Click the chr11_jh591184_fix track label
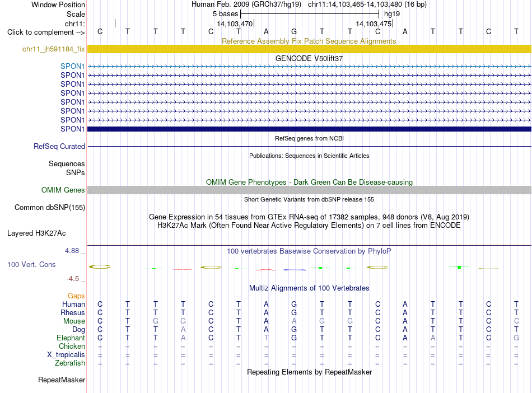532x393 pixels. [53, 49]
